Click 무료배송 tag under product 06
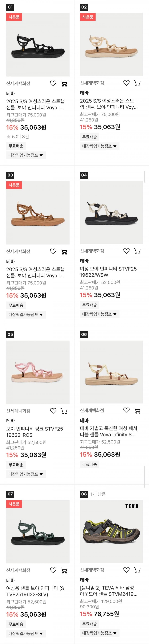 pos(90,464)
